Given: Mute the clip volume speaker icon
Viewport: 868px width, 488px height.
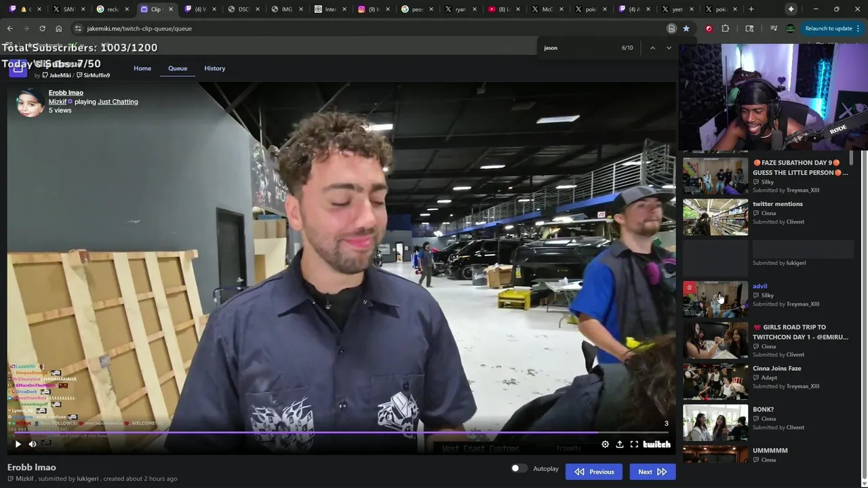Looking at the screenshot, I should click(x=33, y=444).
